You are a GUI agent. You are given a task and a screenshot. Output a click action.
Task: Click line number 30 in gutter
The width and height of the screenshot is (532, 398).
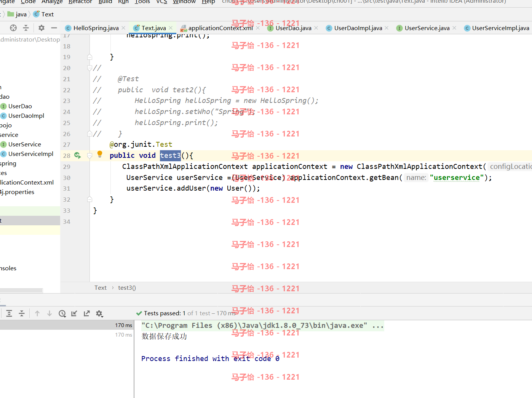coord(67,178)
